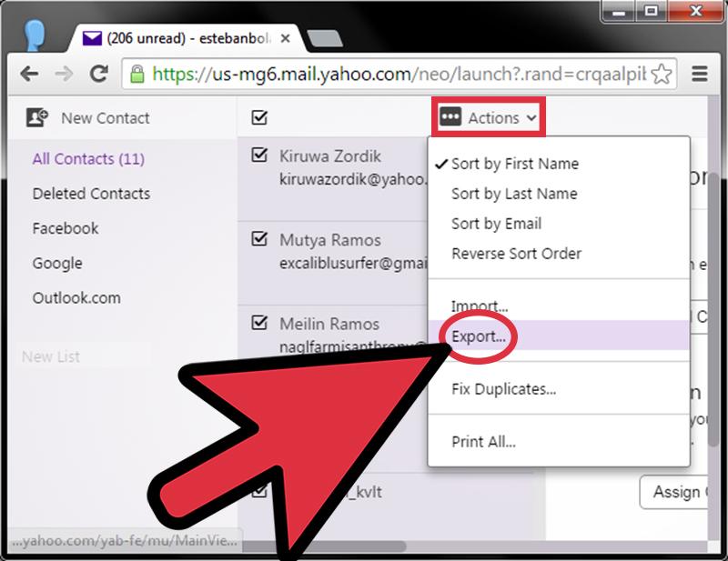Viewport: 728px width, 561px height.
Task: Uncheck the Mutya Ramos contact checkbox
Action: [259, 238]
